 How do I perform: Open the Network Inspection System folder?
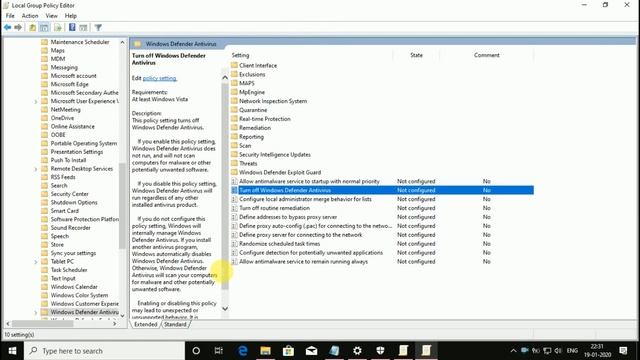[x=269, y=101]
